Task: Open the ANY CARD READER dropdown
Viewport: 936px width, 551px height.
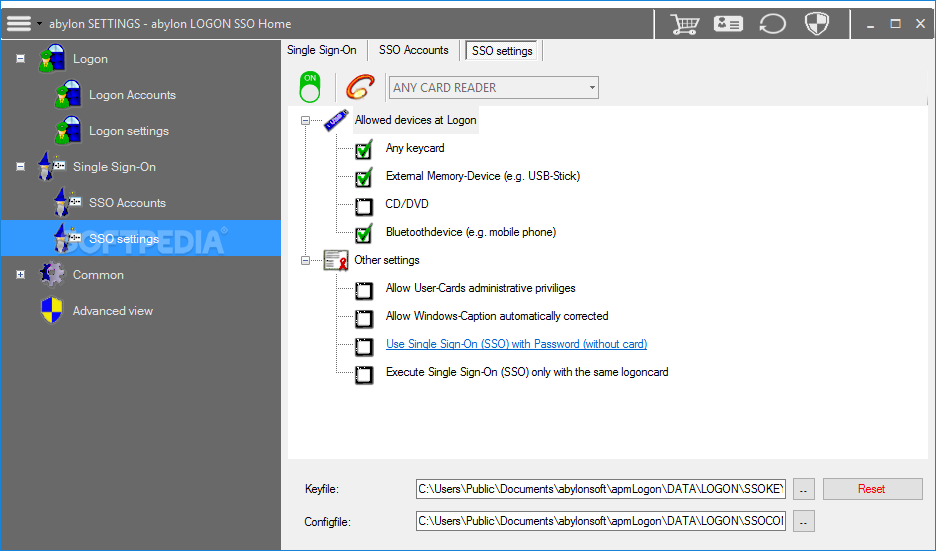Action: pyautogui.click(x=494, y=88)
